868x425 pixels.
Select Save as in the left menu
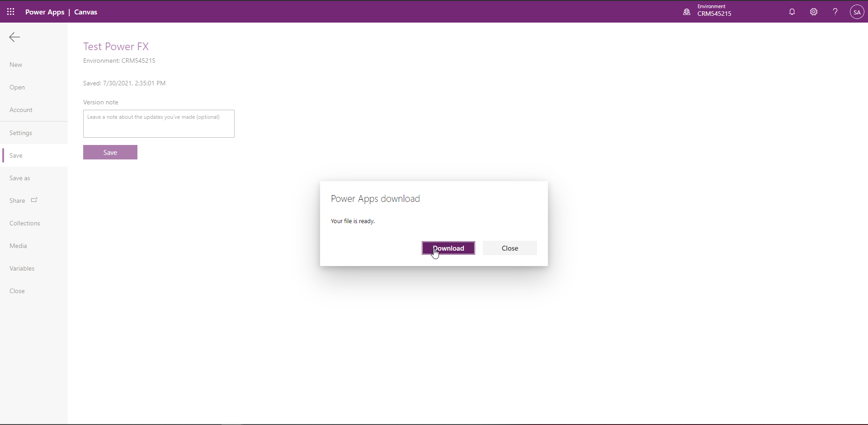pos(34,178)
